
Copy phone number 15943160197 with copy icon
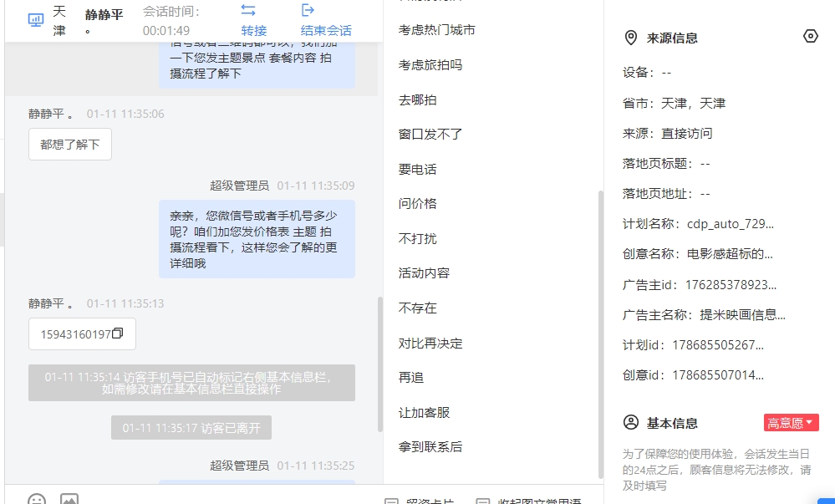tap(118, 333)
